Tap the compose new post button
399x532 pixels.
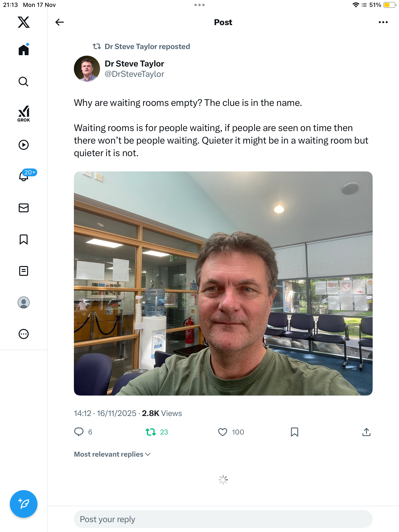pos(24,504)
